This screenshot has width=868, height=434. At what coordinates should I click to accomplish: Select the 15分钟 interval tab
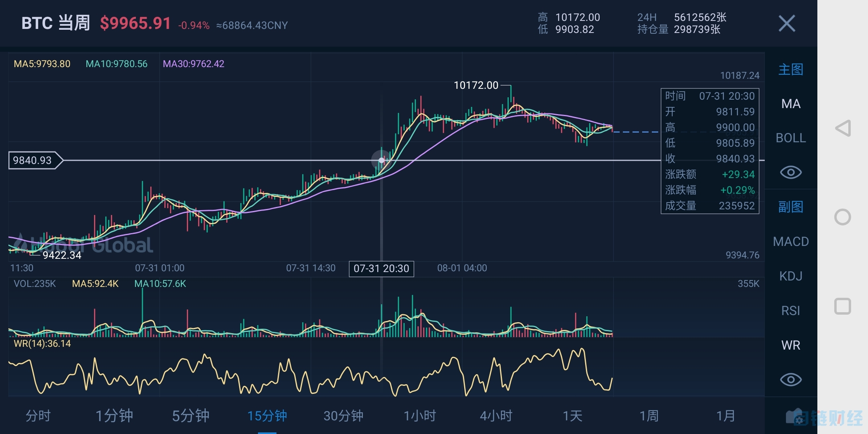[267, 416]
